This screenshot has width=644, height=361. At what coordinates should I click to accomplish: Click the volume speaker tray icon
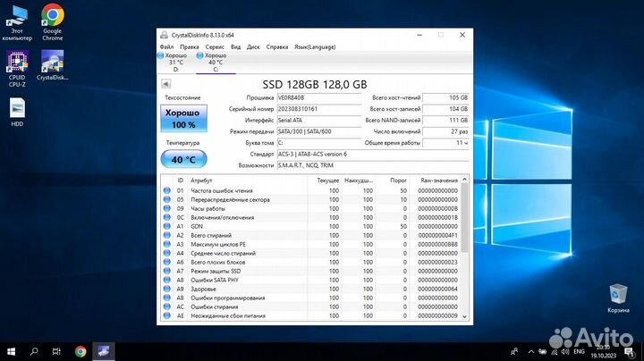[565, 351]
